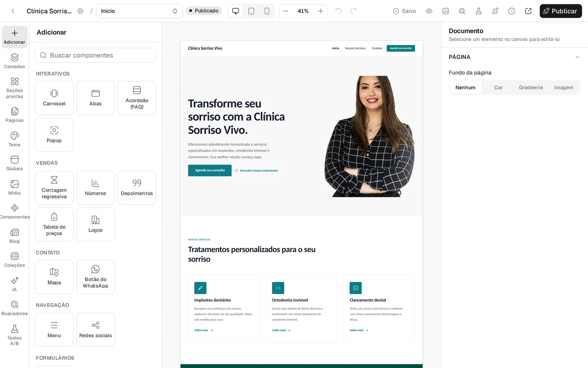Add a Carrossel component

(x=54, y=98)
